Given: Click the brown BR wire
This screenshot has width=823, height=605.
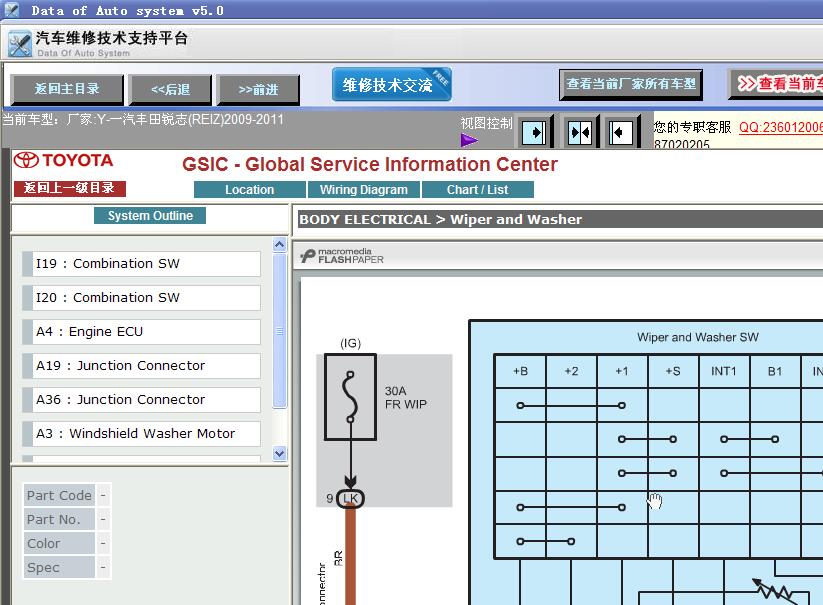Looking at the screenshot, I should (x=350, y=556).
